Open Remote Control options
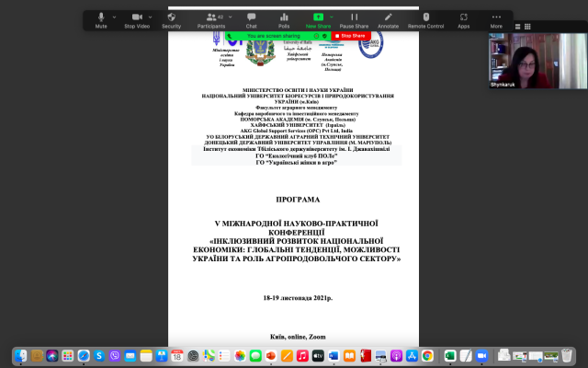Viewport: 588px width, 368px height. pos(425,20)
